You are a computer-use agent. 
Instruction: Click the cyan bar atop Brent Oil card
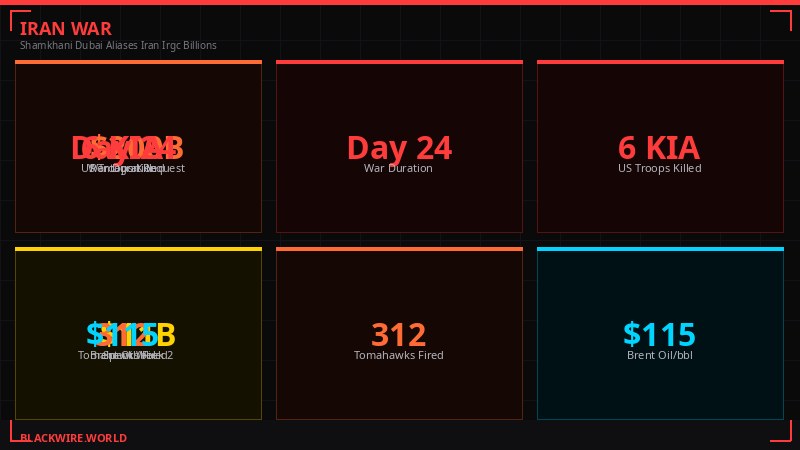pyautogui.click(x=660, y=249)
